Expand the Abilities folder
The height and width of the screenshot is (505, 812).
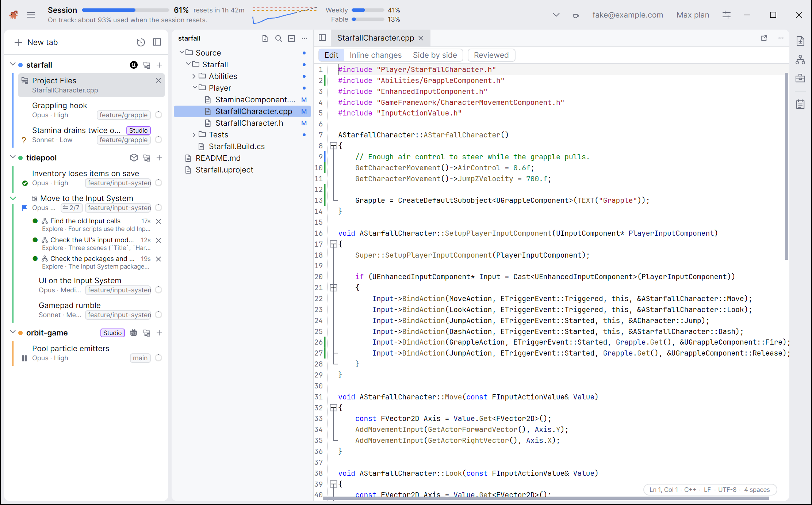[x=194, y=76]
